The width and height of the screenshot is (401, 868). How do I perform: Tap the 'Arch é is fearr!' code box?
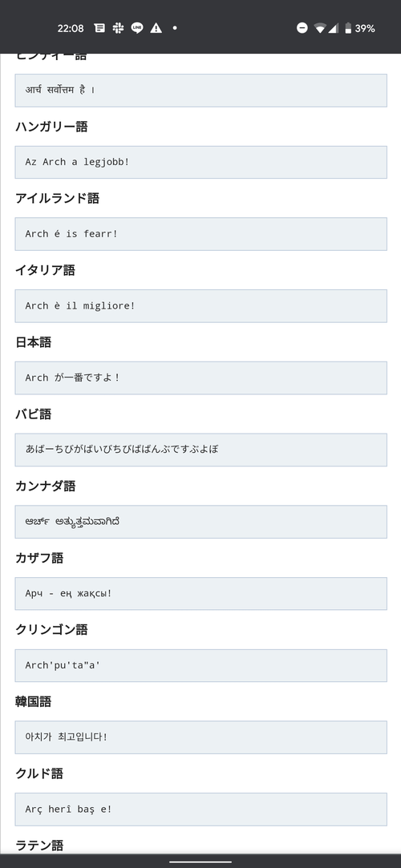(200, 234)
